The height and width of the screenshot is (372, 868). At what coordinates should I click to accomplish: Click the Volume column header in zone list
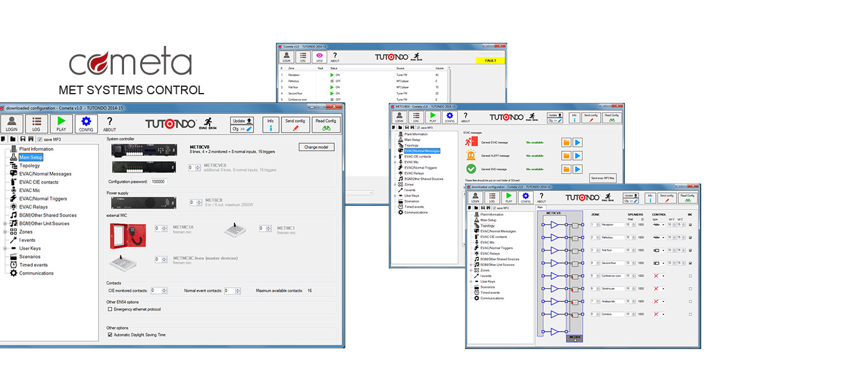[x=440, y=68]
